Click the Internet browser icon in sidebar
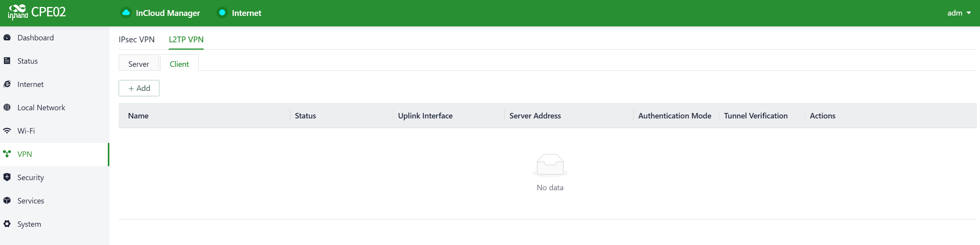The width and height of the screenshot is (980, 245). point(7,84)
